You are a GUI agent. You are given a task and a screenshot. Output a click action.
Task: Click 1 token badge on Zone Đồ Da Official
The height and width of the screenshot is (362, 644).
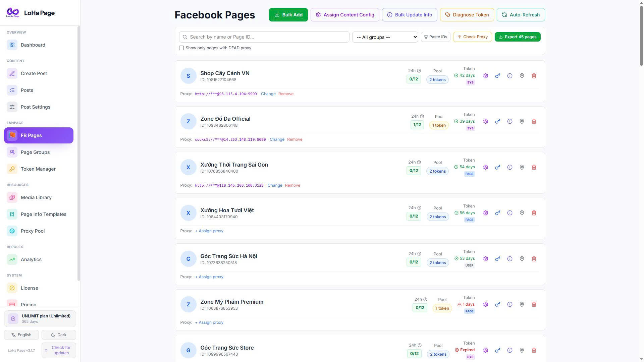[x=439, y=125]
